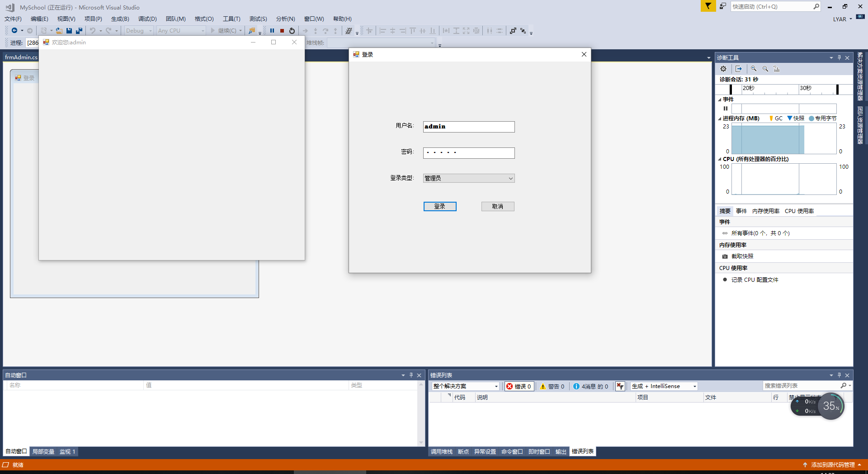
Task: Click the 30秒 mark on the diagnostics timeline
Action: click(806, 89)
